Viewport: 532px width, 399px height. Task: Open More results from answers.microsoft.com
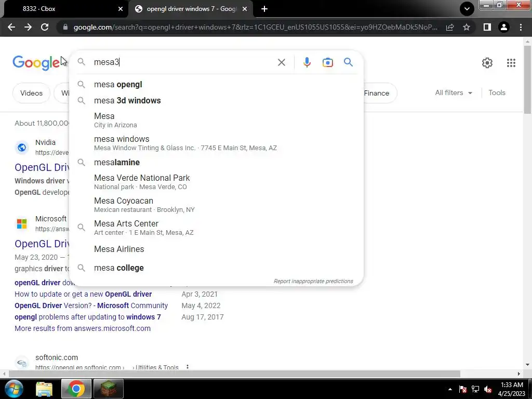point(83,328)
